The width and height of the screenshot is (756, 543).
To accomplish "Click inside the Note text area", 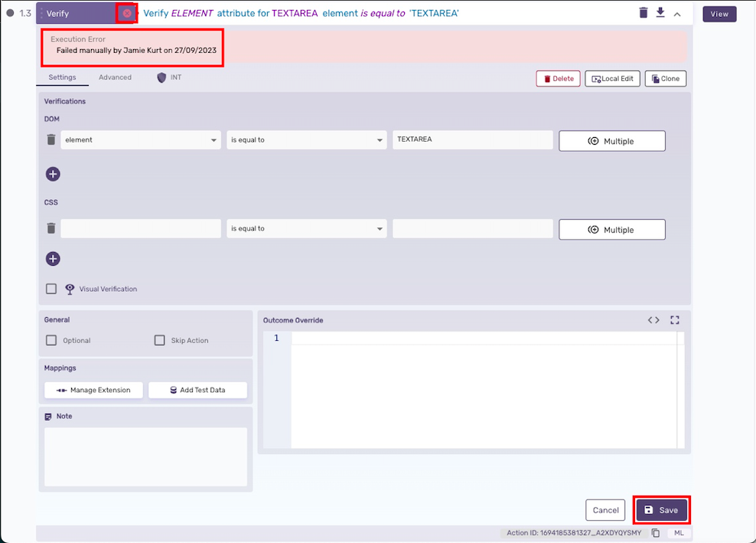I will [145, 456].
